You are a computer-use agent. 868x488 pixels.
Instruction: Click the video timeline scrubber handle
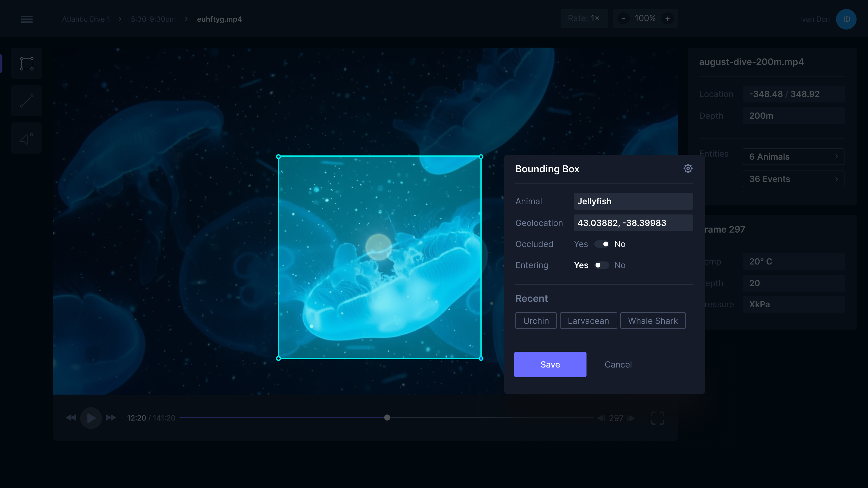(387, 418)
